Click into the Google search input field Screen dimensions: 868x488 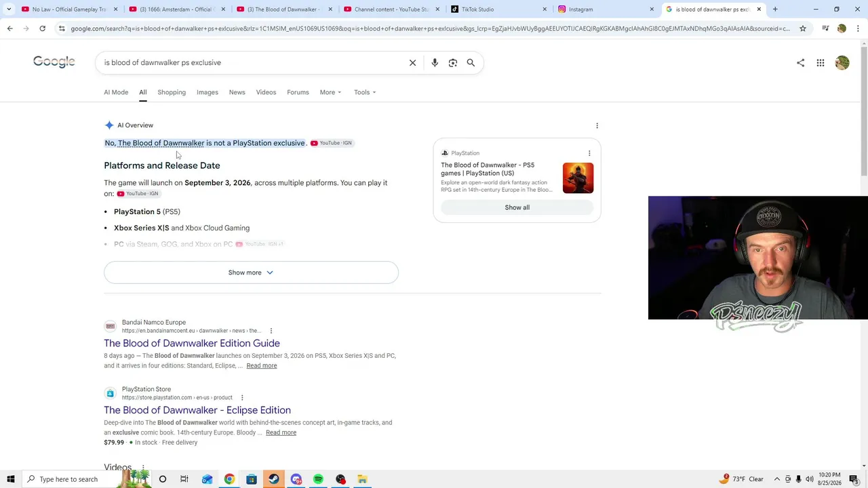point(251,62)
